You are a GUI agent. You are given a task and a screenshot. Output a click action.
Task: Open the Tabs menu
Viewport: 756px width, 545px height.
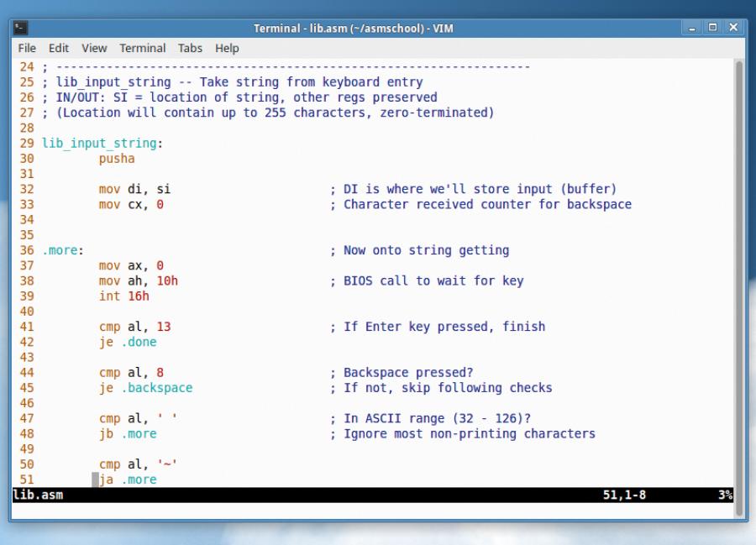pyautogui.click(x=190, y=48)
